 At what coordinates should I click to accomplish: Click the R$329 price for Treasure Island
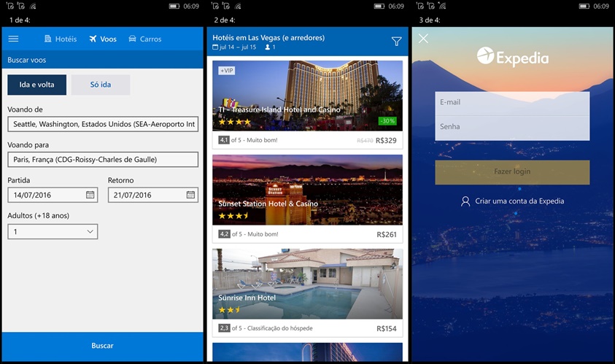click(x=386, y=141)
